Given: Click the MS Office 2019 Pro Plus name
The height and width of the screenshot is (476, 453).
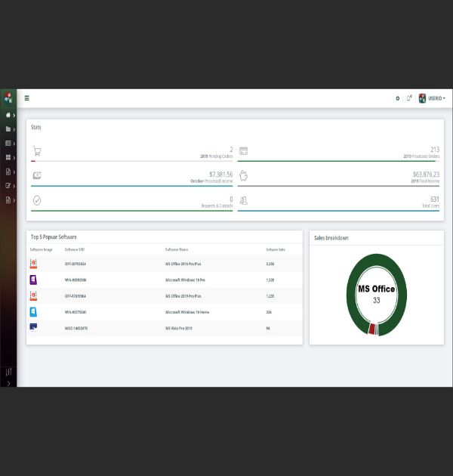Looking at the screenshot, I should click(x=183, y=296).
